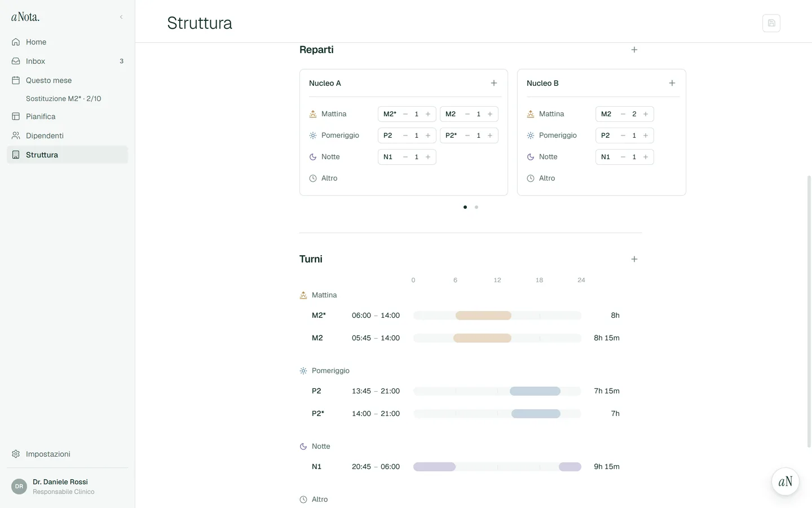Screen dimensions: 812x508
Task: Increase N1 count in Nucleo A
Action: 428,157
